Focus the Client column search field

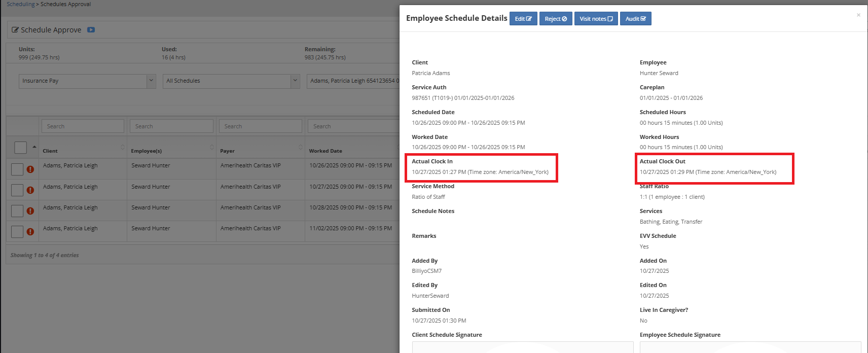pyautogui.click(x=83, y=126)
